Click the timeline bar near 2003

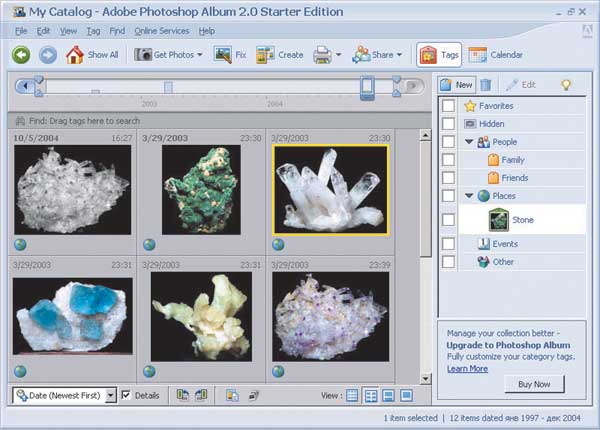tap(168, 88)
